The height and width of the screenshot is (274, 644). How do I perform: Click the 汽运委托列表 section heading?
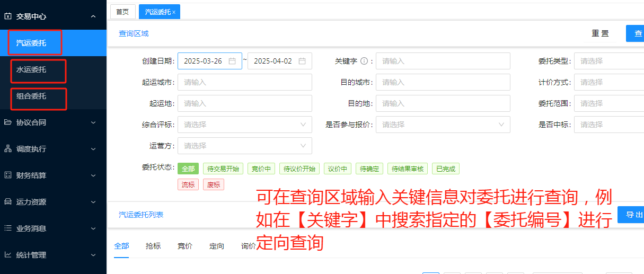pyautogui.click(x=141, y=215)
